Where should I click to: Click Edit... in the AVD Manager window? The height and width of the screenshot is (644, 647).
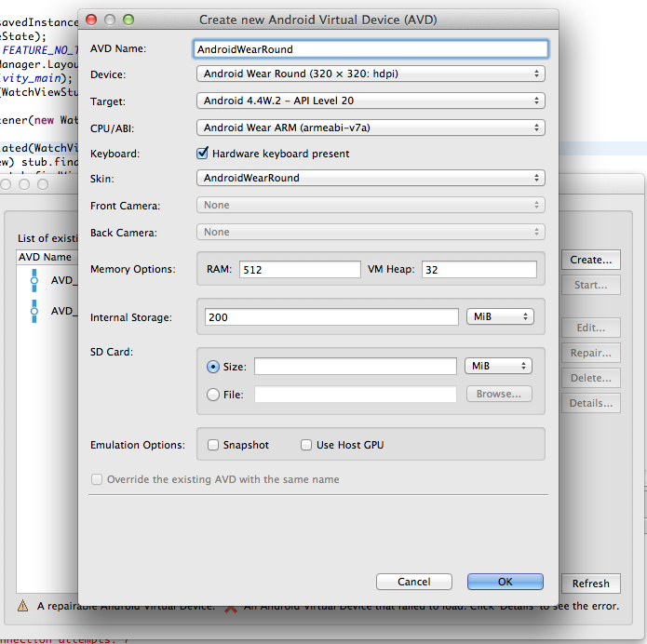pyautogui.click(x=590, y=328)
